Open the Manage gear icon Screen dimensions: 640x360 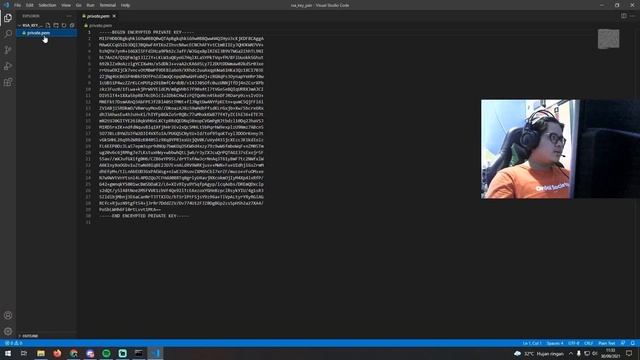8,331
